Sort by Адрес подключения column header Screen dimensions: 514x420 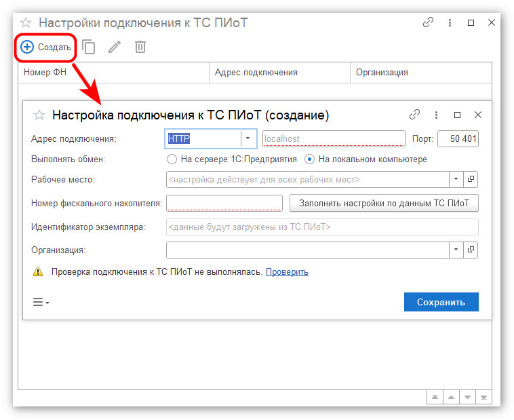[x=279, y=73]
